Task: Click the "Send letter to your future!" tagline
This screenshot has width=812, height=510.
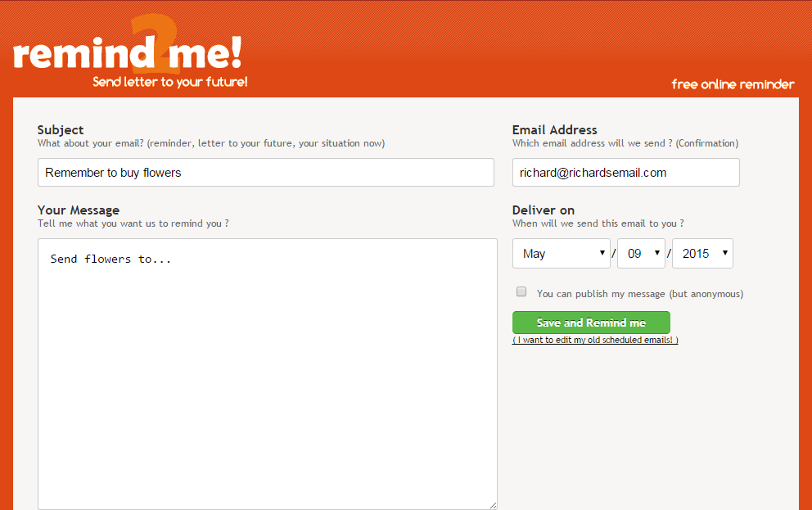Action: (170, 82)
